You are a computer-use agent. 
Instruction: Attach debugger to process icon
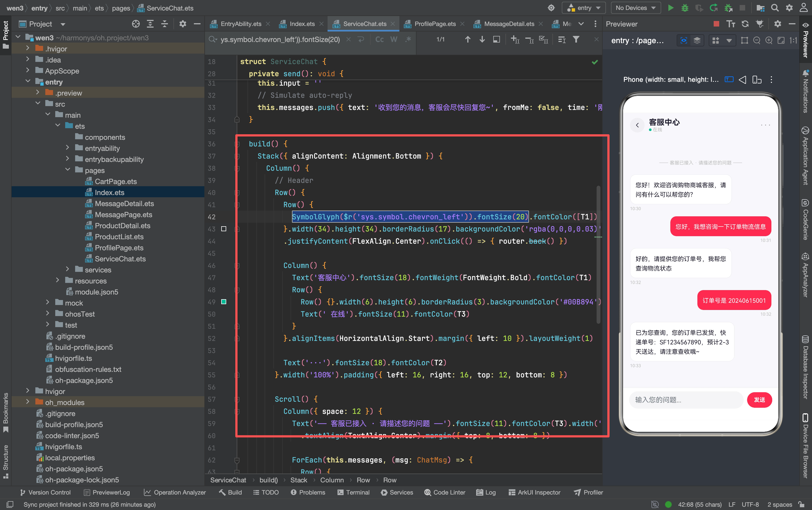coord(728,8)
